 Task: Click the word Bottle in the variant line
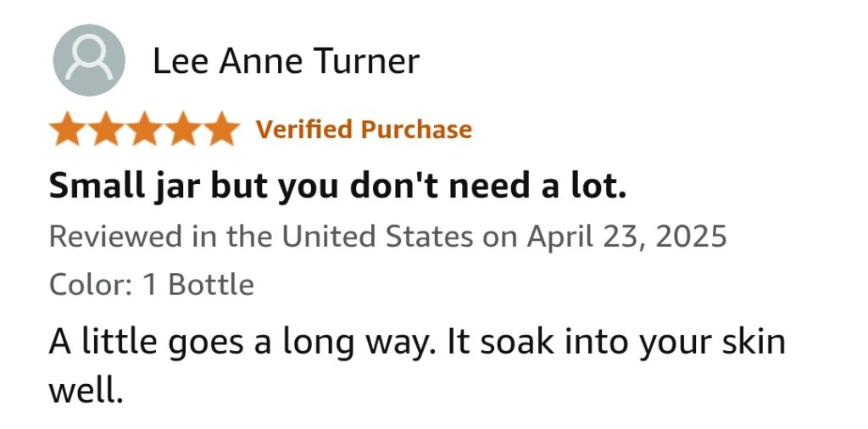211,285
